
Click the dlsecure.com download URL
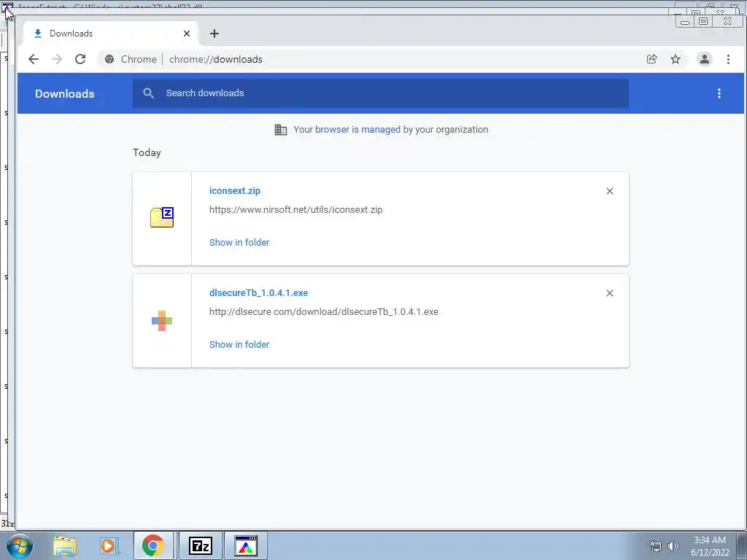click(324, 312)
